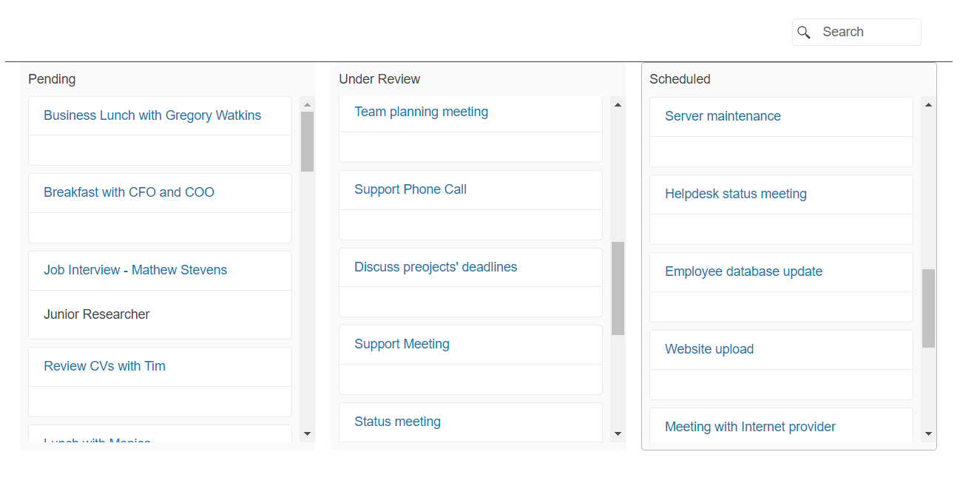Open the Support Phone Call task
980x483 pixels.
[x=410, y=189]
